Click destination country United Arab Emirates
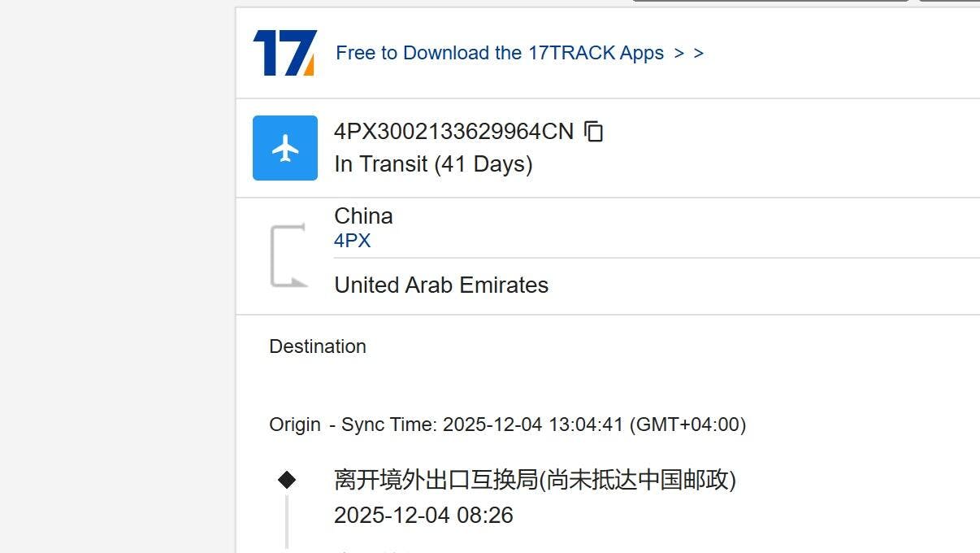980x553 pixels. [x=441, y=285]
